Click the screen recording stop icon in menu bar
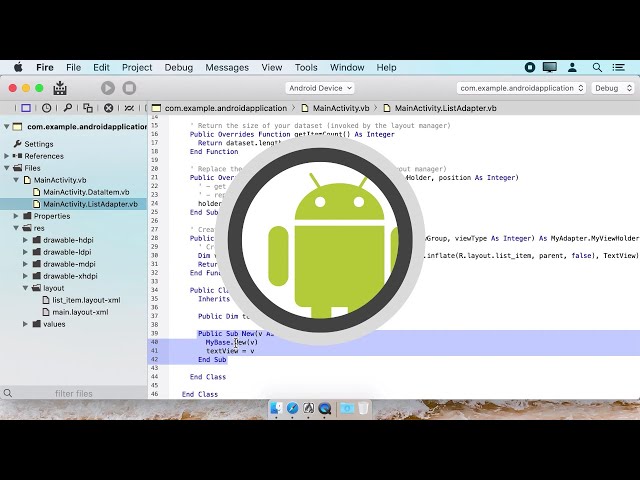The height and width of the screenshot is (480, 640). coord(530,67)
